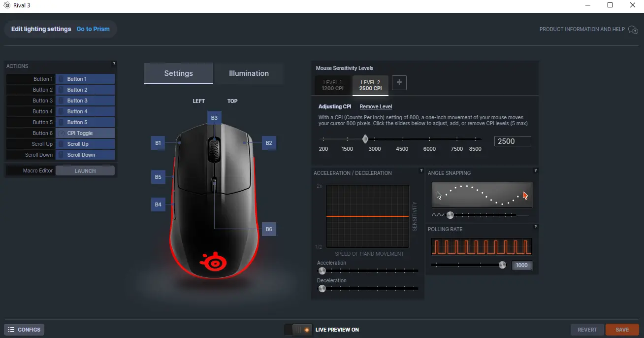Select the B3 scroll wheel marker
The height and width of the screenshot is (338, 644).
click(214, 118)
